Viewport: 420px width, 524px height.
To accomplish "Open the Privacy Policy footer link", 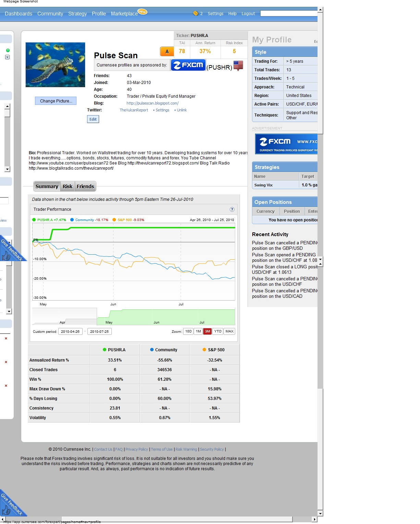I will (137, 449).
